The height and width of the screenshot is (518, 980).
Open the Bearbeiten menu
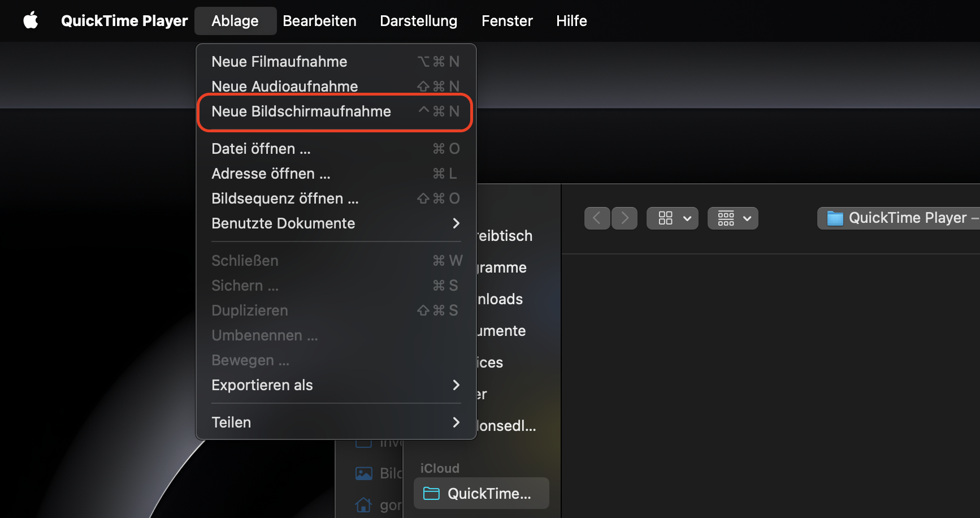(x=319, y=21)
